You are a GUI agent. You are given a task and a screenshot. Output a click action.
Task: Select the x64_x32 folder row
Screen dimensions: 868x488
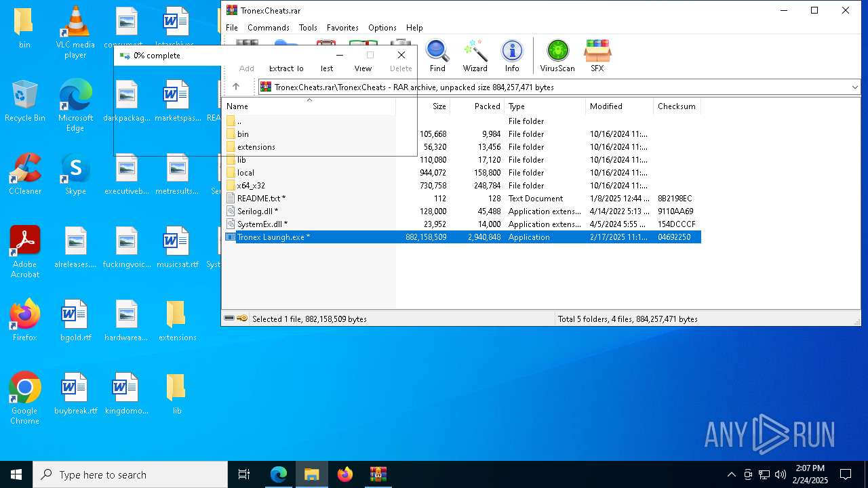[x=462, y=186]
